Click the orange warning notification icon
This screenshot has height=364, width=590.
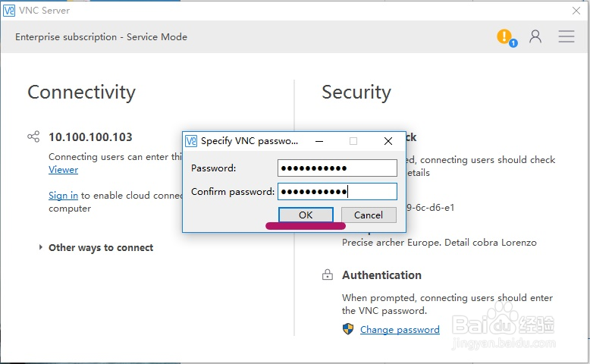pyautogui.click(x=504, y=36)
